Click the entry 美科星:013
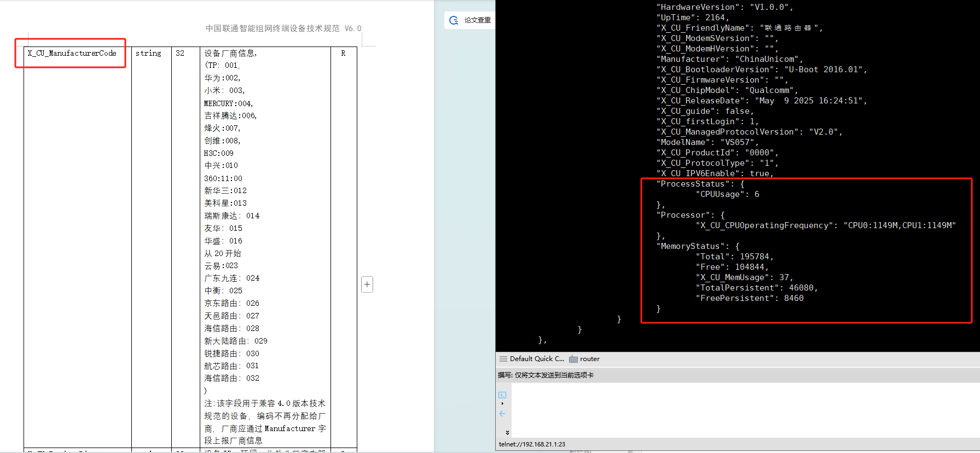 (225, 203)
